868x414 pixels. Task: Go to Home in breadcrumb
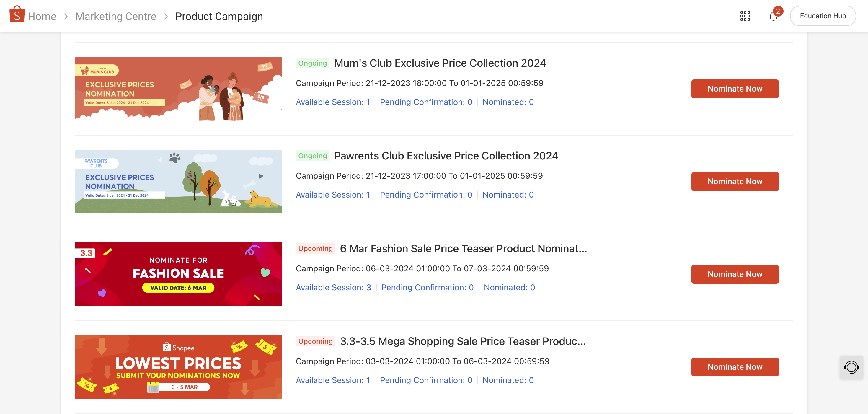(42, 16)
